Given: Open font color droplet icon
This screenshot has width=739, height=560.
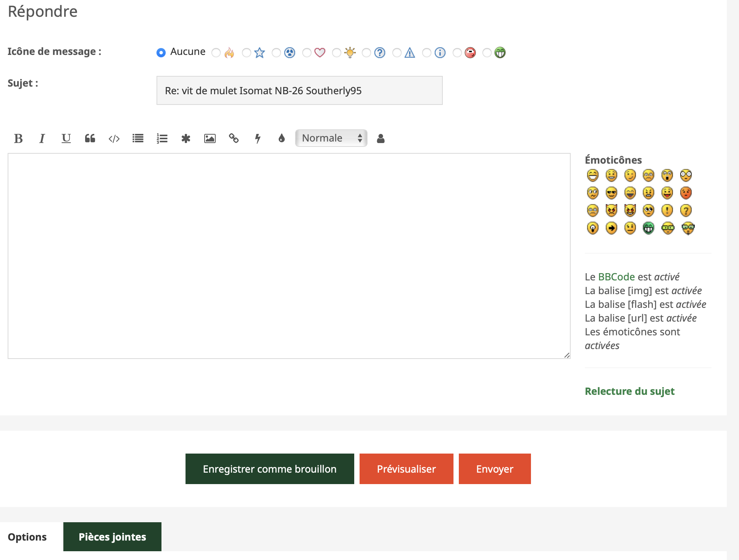Looking at the screenshot, I should [x=282, y=138].
